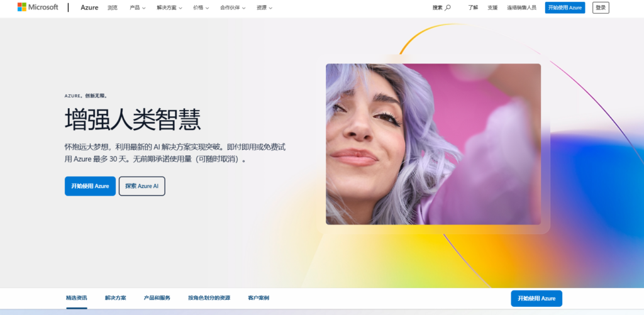Screen dimensions: 644x315
Task: Open the 资源 dropdown menu
Action: pos(264,8)
